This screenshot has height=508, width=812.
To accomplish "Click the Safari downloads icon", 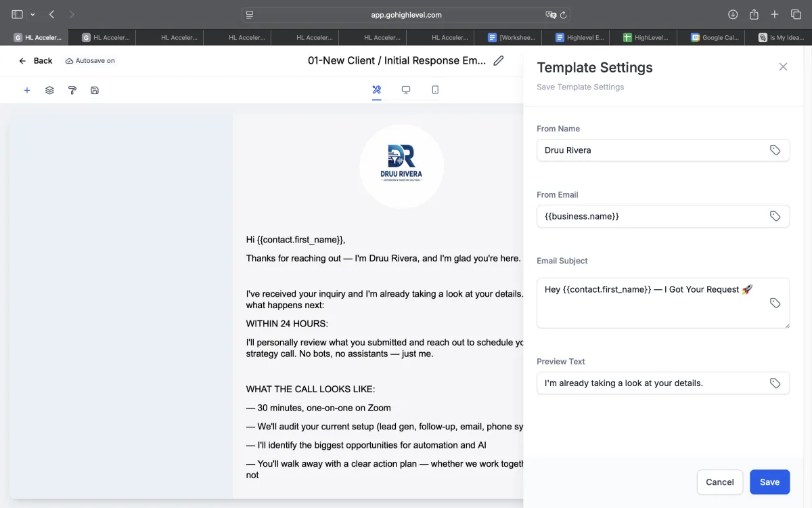I will [733, 14].
